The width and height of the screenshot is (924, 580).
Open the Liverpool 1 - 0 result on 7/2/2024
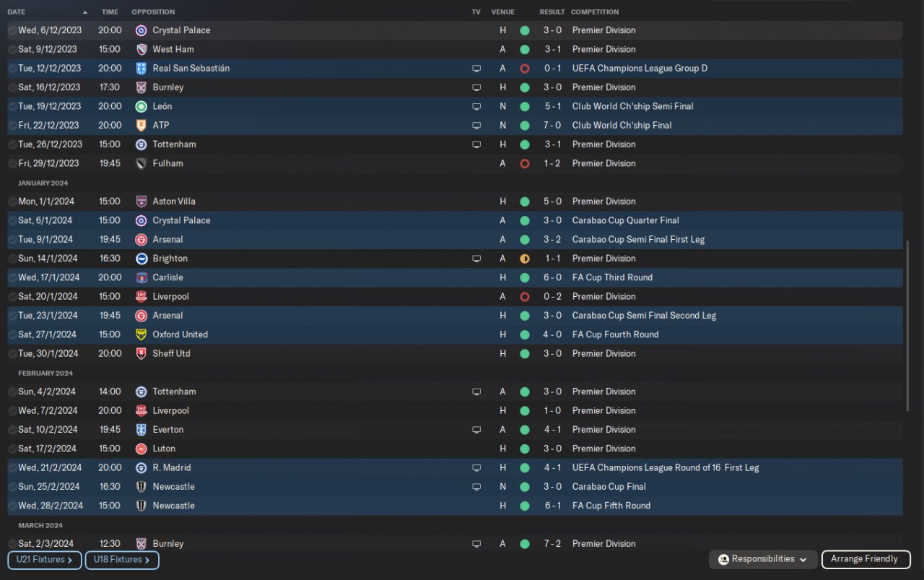pos(554,410)
